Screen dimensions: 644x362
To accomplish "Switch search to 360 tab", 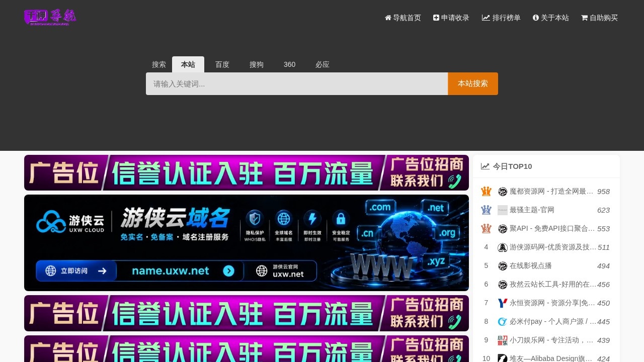I will (x=289, y=64).
